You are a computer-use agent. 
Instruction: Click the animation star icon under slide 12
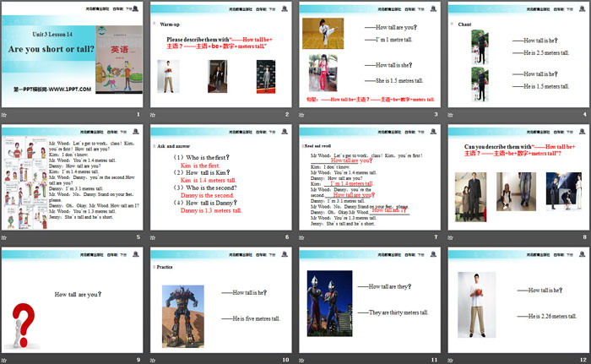click(x=450, y=361)
